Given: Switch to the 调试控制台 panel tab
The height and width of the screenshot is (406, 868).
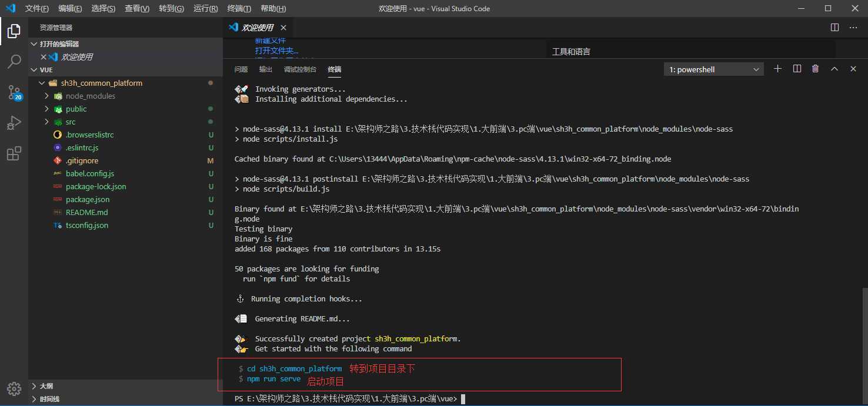Looking at the screenshot, I should (x=300, y=69).
